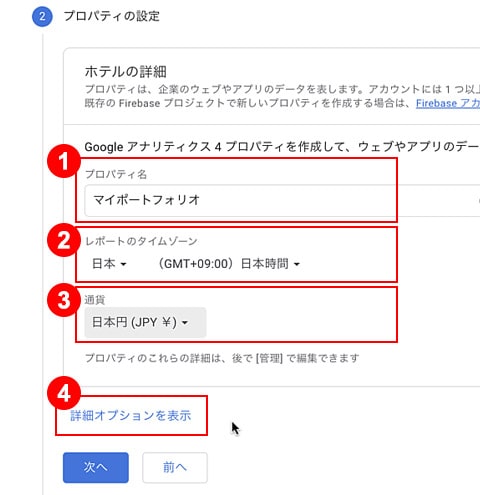Click the small arrow next to 日本
The width and height of the screenshot is (480, 495).
[123, 265]
